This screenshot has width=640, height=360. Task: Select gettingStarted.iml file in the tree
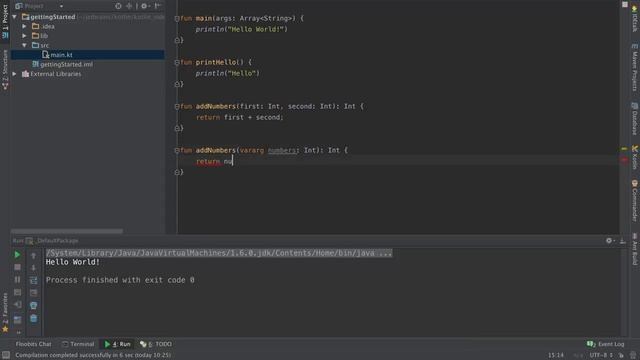tap(62, 64)
